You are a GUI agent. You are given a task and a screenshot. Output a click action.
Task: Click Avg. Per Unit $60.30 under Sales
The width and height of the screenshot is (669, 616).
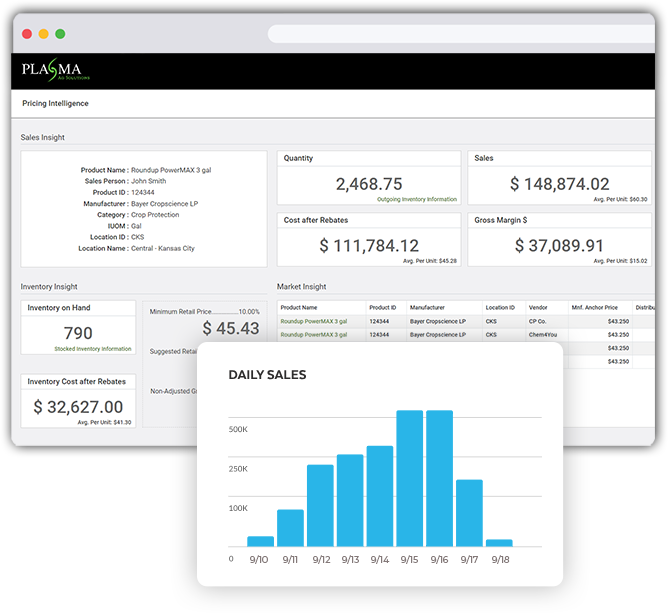click(x=620, y=199)
